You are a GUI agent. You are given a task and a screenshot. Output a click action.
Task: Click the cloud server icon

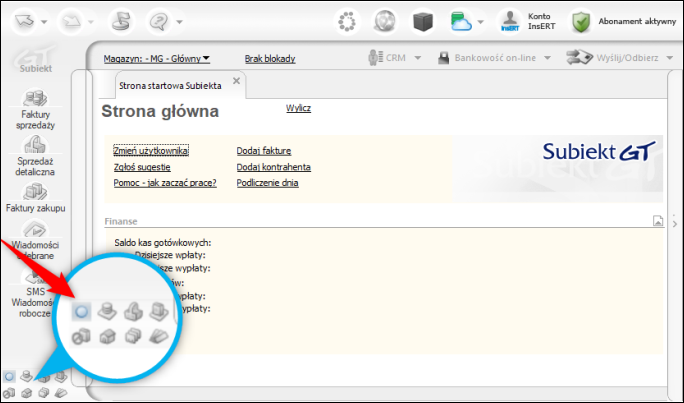click(x=461, y=21)
